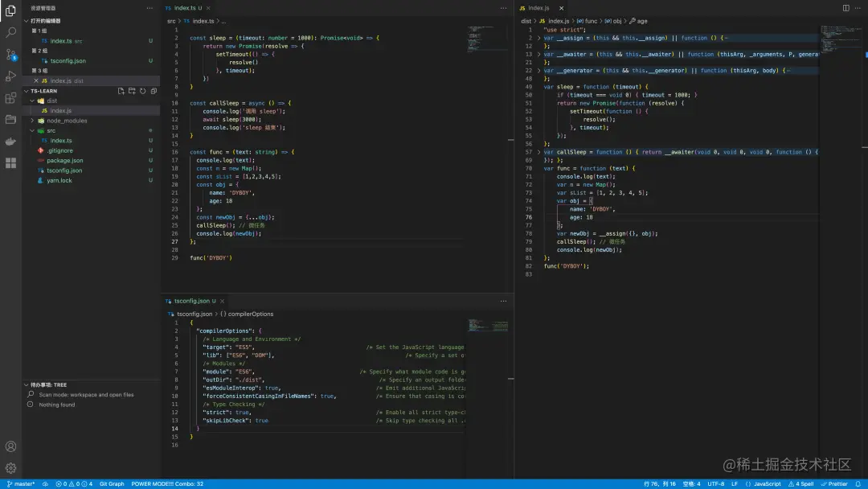
Task: Open tsconfig.json under group 2 in open editors
Action: click(x=92, y=61)
